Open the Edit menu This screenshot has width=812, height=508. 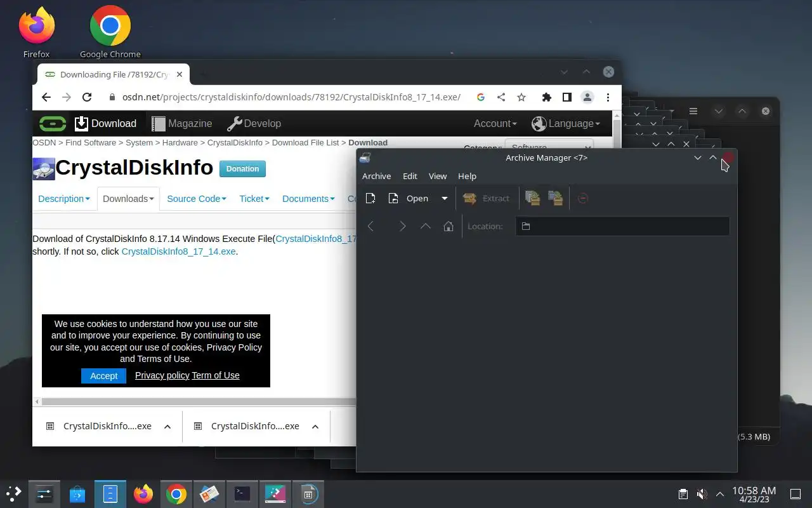point(410,176)
